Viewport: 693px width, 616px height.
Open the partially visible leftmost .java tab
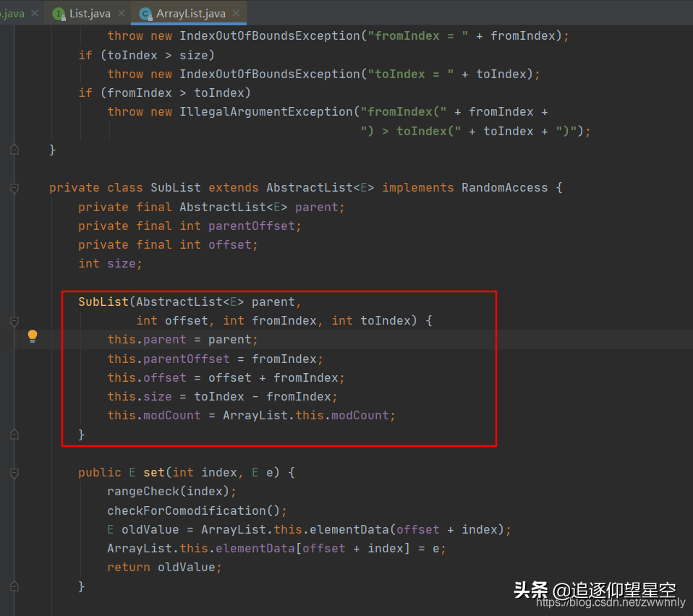[14, 12]
